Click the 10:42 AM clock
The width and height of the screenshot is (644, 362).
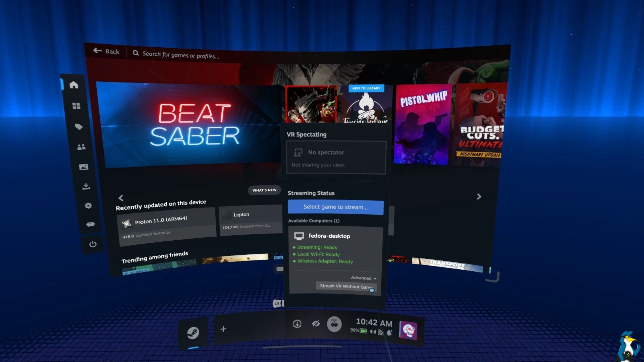(374, 322)
